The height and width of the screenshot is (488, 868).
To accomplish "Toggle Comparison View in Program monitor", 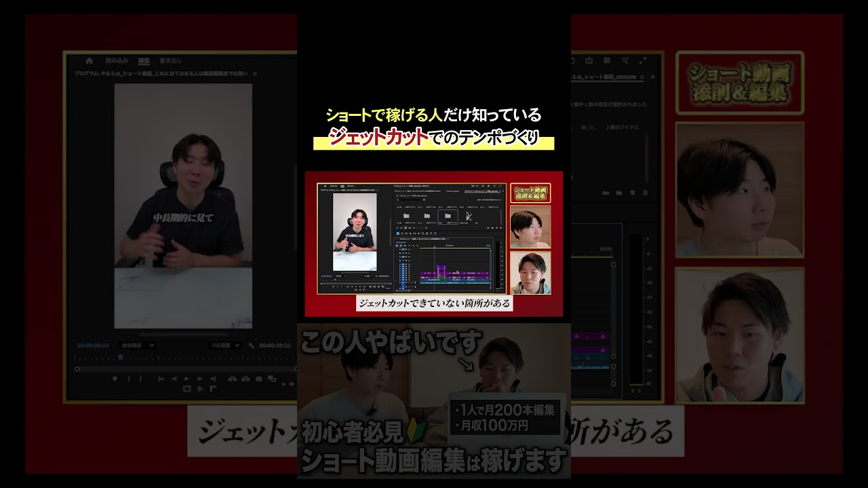I will (x=272, y=378).
